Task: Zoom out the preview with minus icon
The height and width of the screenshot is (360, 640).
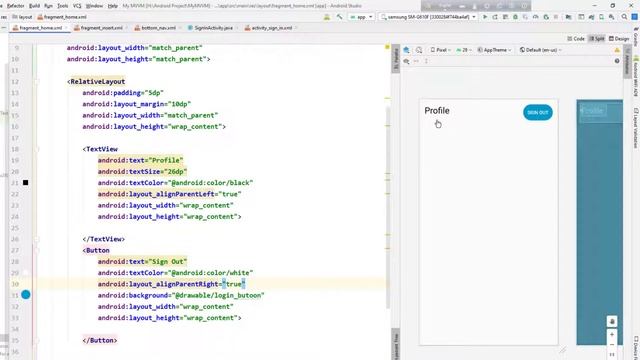Action: point(612,345)
